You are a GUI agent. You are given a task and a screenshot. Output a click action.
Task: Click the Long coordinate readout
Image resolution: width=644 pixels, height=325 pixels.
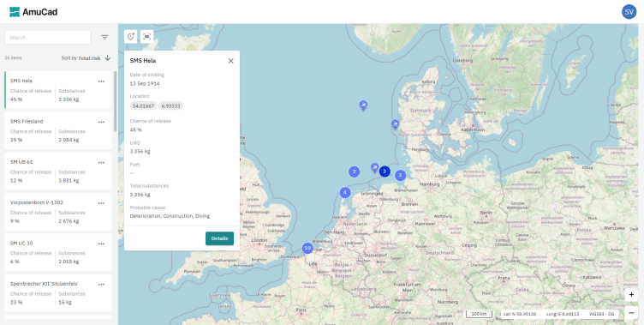(563, 314)
